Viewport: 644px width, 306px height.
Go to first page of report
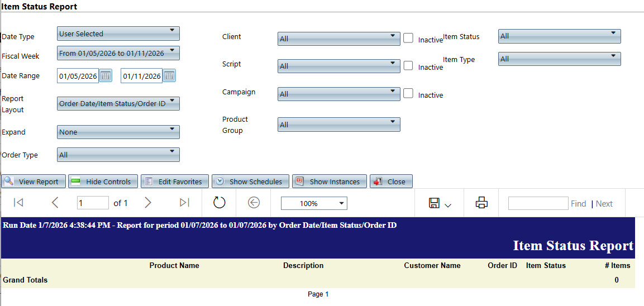pos(18,203)
